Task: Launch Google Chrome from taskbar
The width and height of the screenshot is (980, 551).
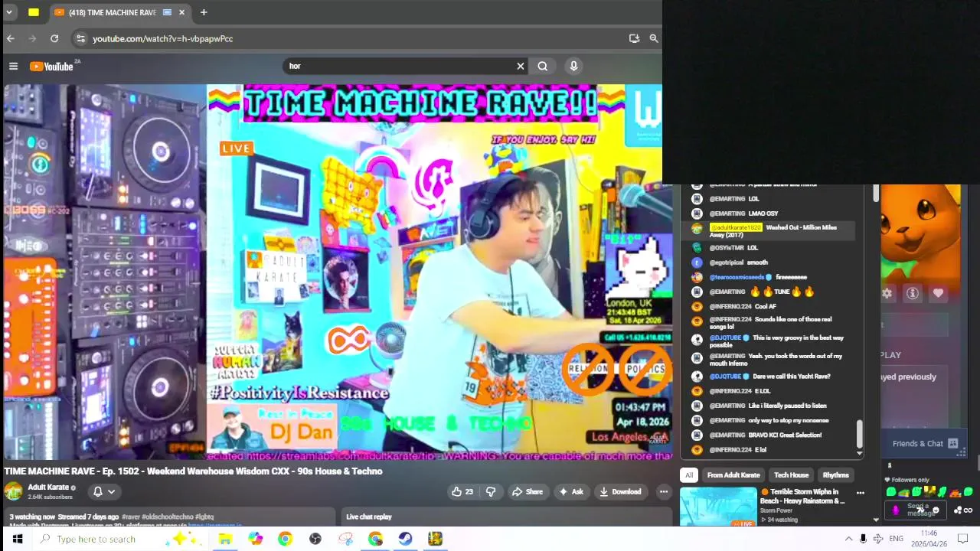Action: point(285,539)
